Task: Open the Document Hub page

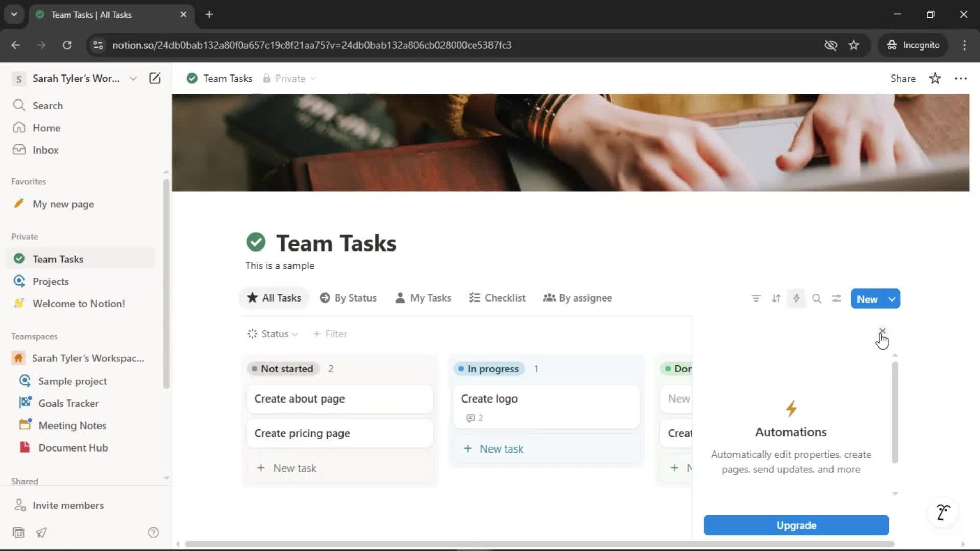Action: coord(82,447)
